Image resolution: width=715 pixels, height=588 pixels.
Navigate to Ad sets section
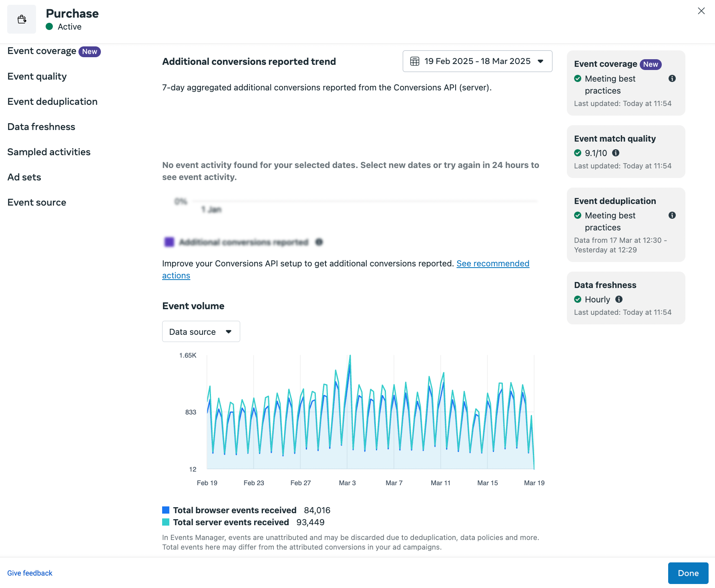(x=24, y=177)
